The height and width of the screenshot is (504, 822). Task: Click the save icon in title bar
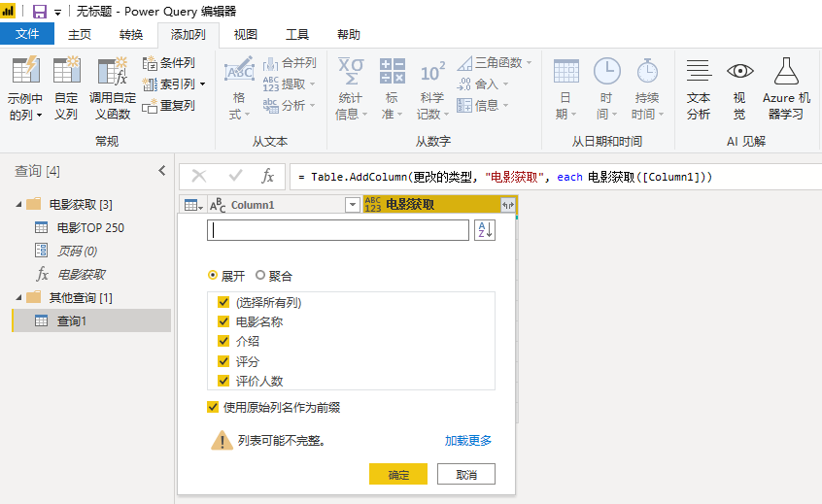coord(40,11)
